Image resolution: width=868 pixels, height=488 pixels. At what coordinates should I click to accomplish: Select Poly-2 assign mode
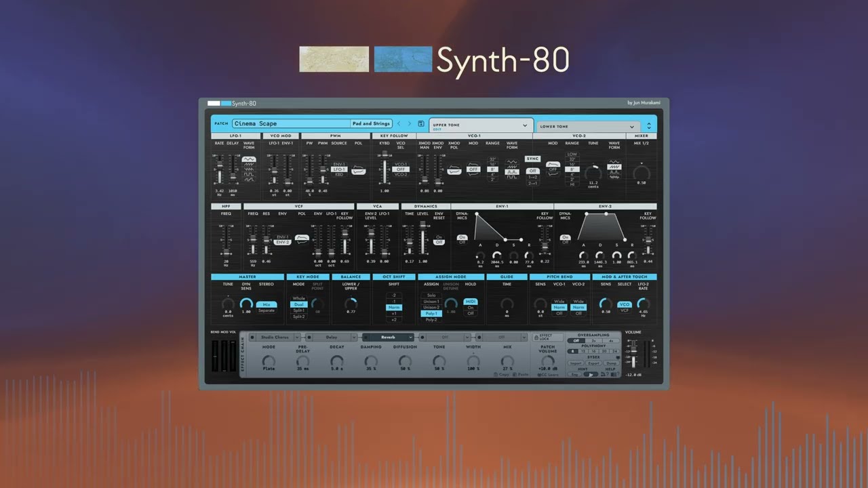click(431, 320)
